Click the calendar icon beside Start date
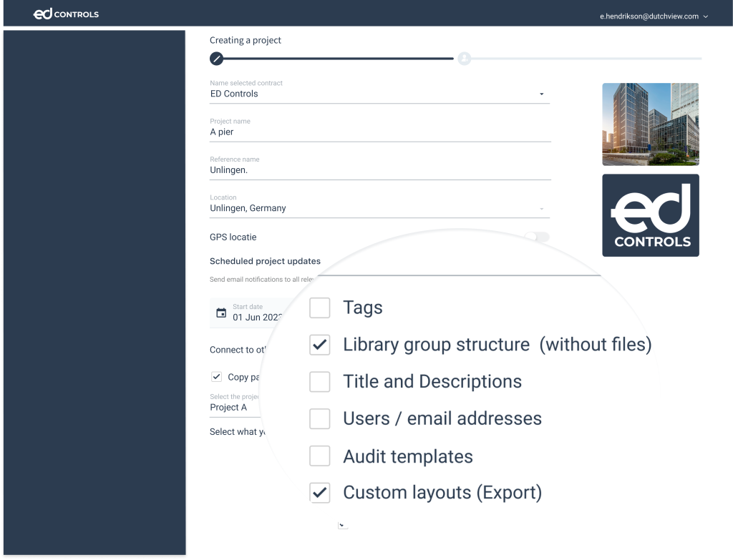Viewport: 733px width, 560px height. click(221, 313)
